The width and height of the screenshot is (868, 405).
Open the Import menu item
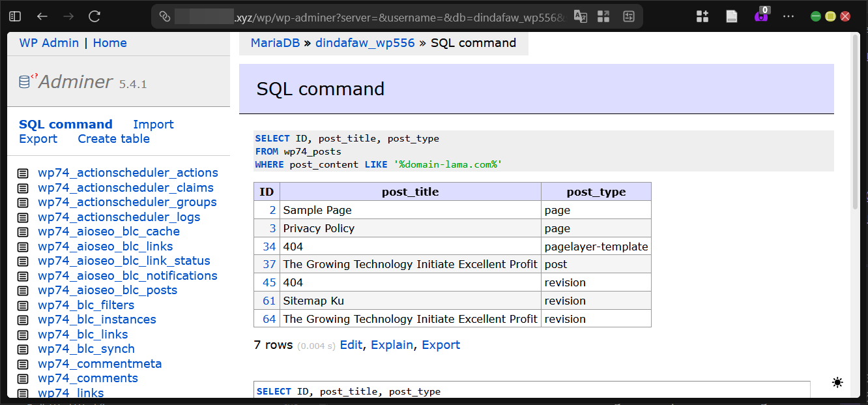click(x=153, y=125)
